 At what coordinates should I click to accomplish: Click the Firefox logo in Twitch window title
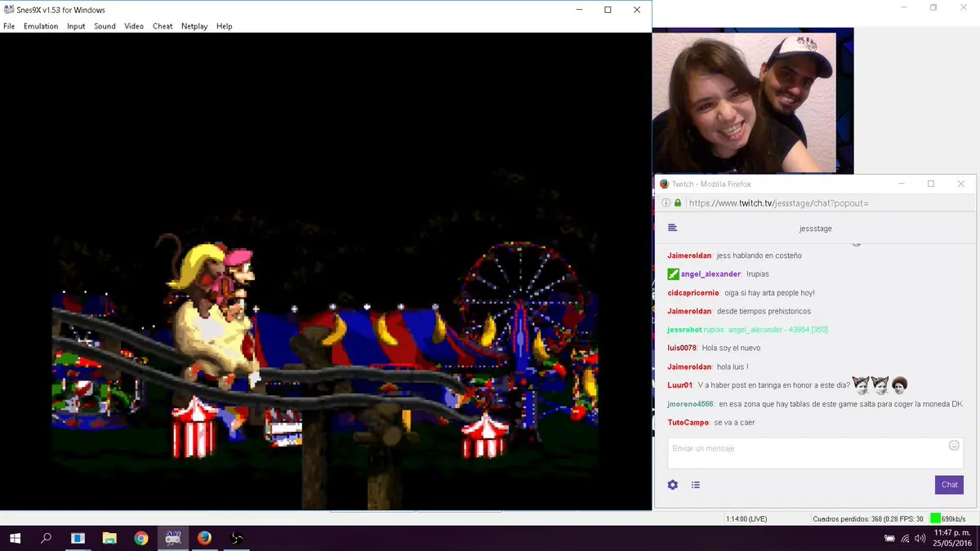[664, 184]
